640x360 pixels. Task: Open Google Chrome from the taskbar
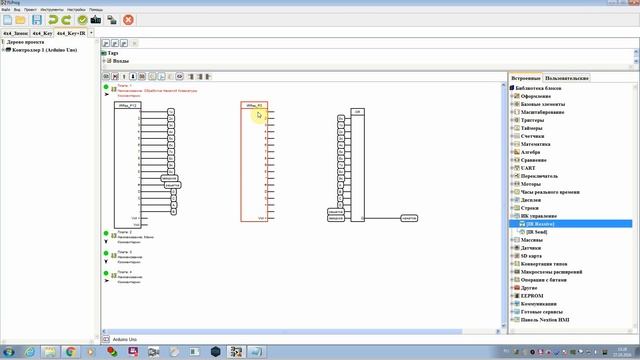pyautogui.click(x=70, y=352)
